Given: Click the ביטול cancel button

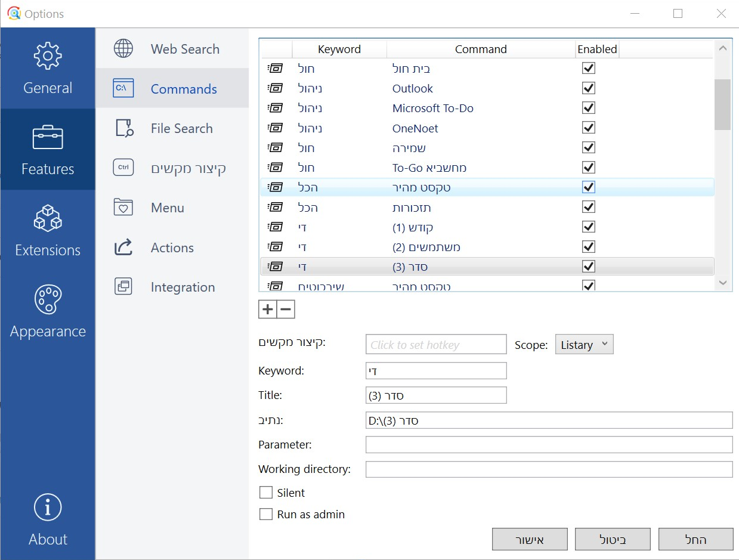Looking at the screenshot, I should pyautogui.click(x=613, y=539).
